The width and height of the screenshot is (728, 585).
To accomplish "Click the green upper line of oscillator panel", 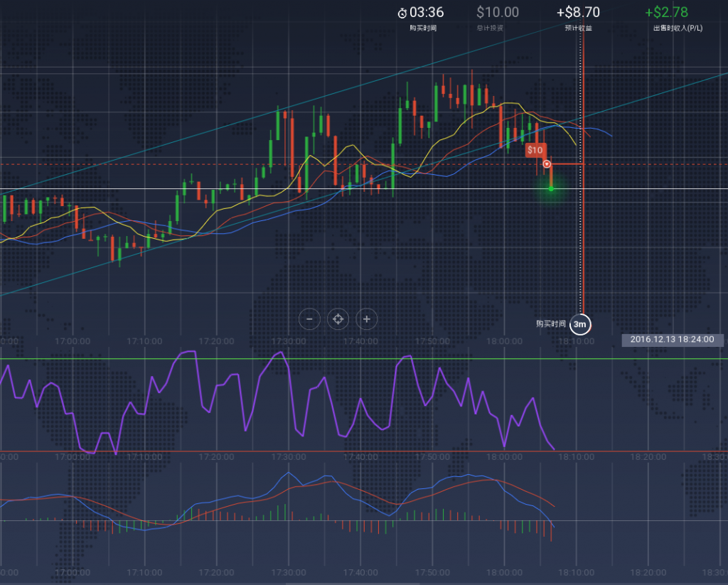I will [640, 359].
